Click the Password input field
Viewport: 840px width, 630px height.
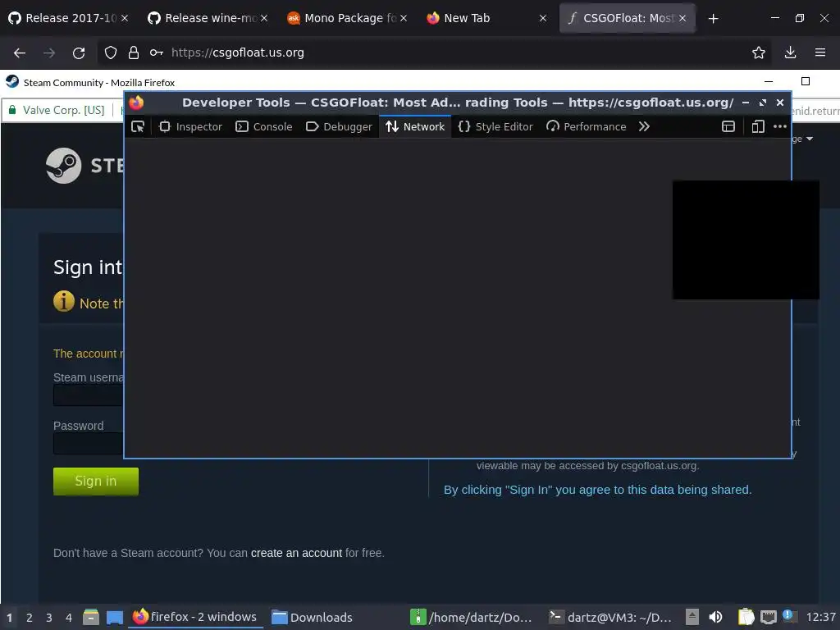tap(89, 444)
